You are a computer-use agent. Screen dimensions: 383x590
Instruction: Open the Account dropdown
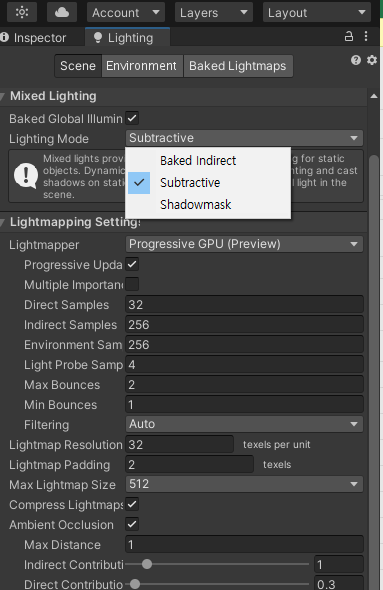pos(126,12)
